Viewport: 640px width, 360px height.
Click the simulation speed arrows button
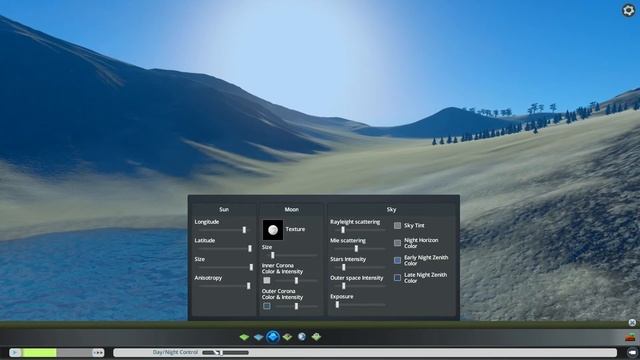(98, 353)
